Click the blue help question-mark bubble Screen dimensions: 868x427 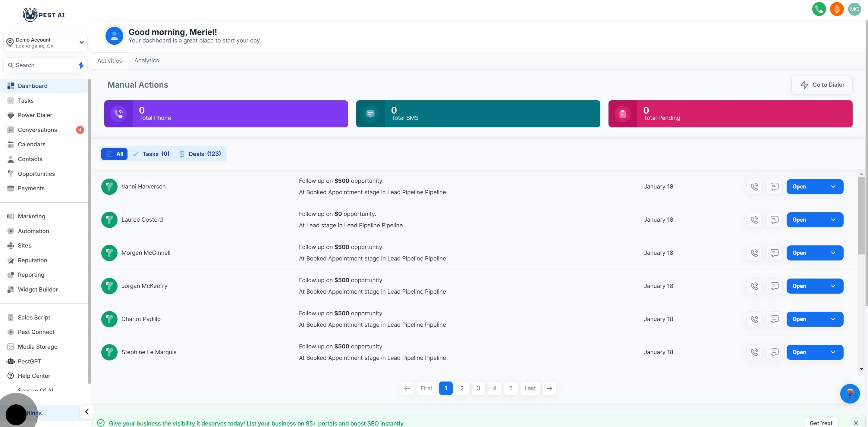click(850, 393)
